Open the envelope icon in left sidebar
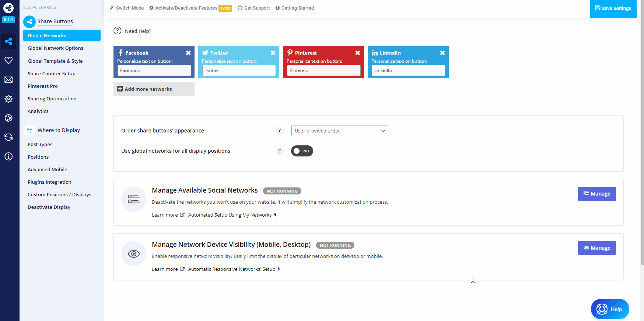The height and width of the screenshot is (321, 644). point(8,80)
